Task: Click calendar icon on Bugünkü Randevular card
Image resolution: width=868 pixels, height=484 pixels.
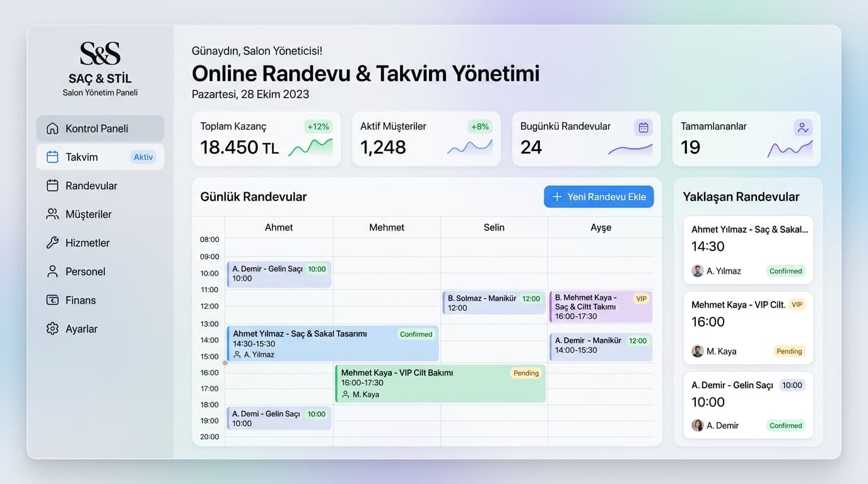Action: [643, 127]
